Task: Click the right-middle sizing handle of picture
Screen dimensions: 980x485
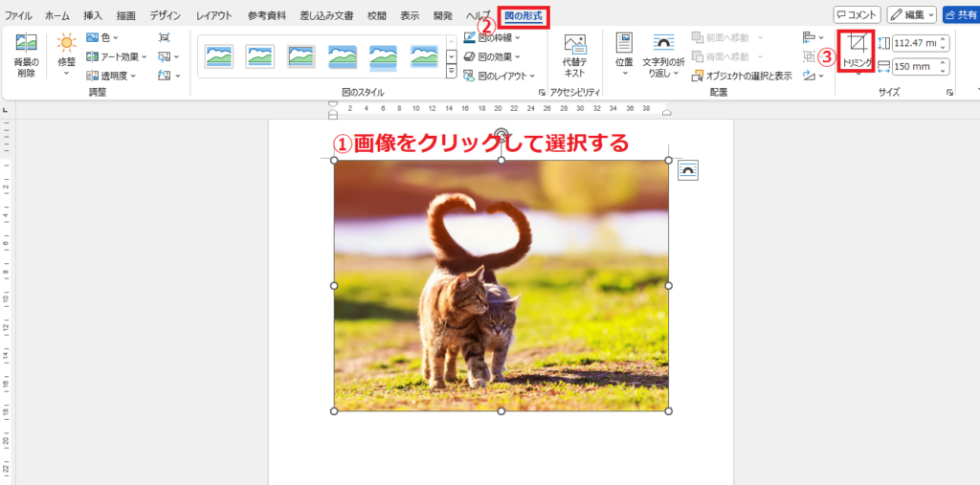Action: 668,286
